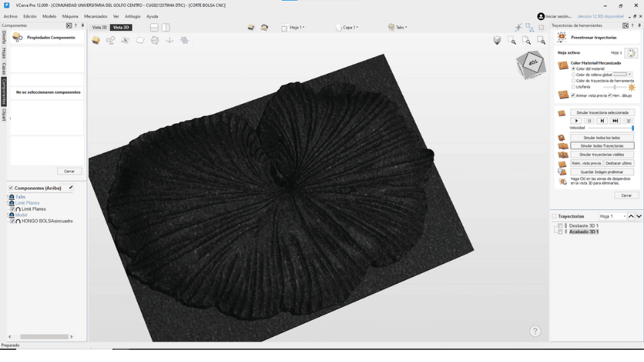The height and width of the screenshot is (362, 644).
Task: Toggle Limit Planes component visibility checkbox
Action: [x=13, y=208]
